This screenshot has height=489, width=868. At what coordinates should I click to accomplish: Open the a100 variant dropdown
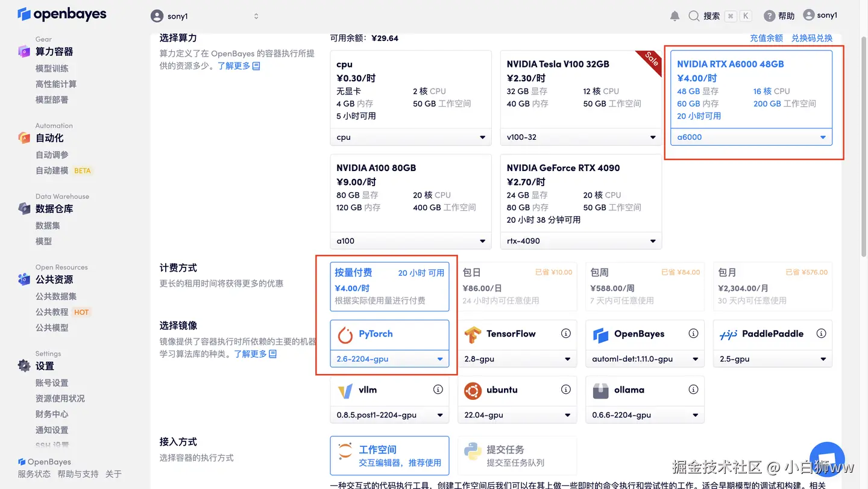[x=410, y=241]
